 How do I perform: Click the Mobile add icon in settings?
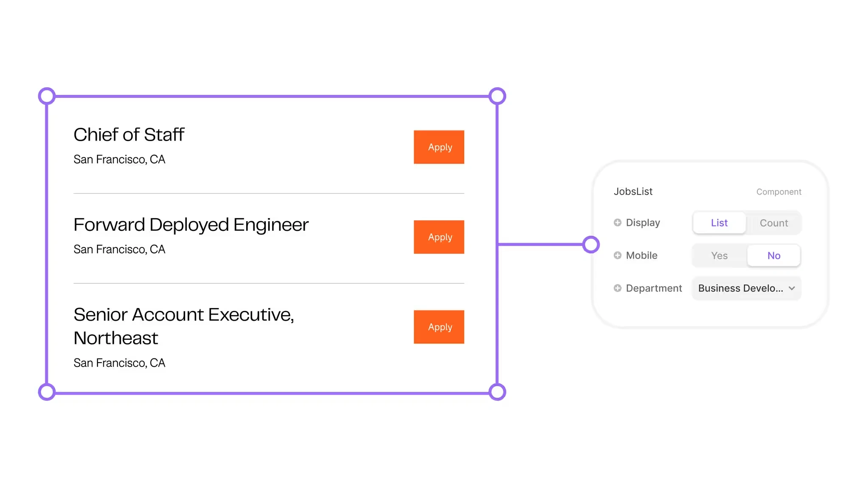tap(618, 255)
